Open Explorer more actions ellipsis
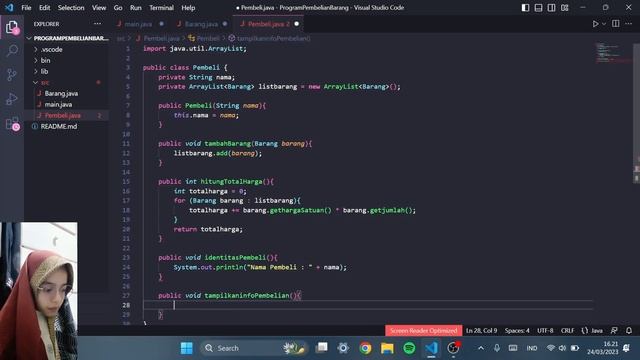 pyautogui.click(x=97, y=24)
